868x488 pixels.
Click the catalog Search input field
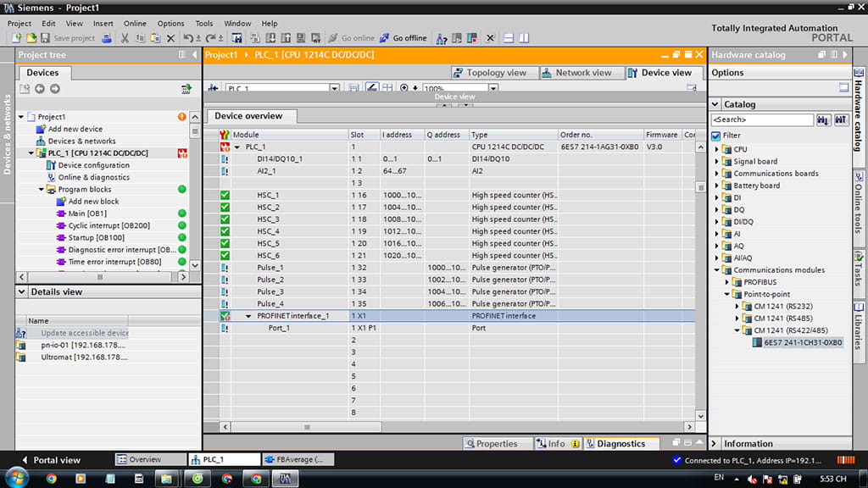(761, 120)
